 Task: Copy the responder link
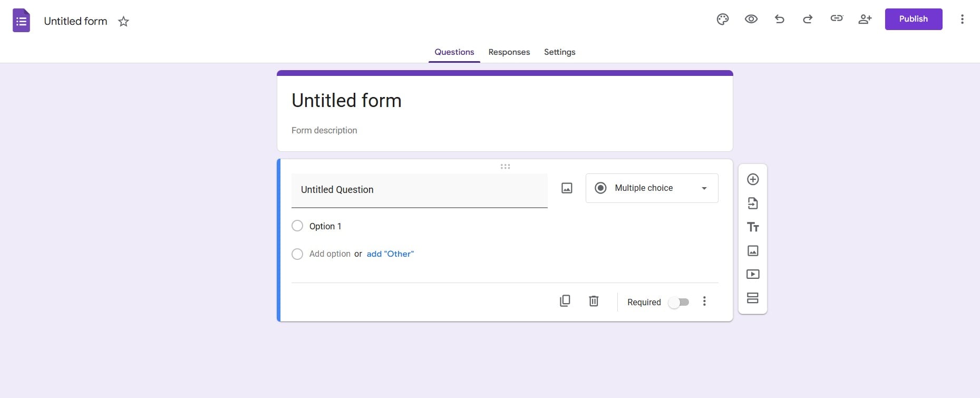click(837, 18)
